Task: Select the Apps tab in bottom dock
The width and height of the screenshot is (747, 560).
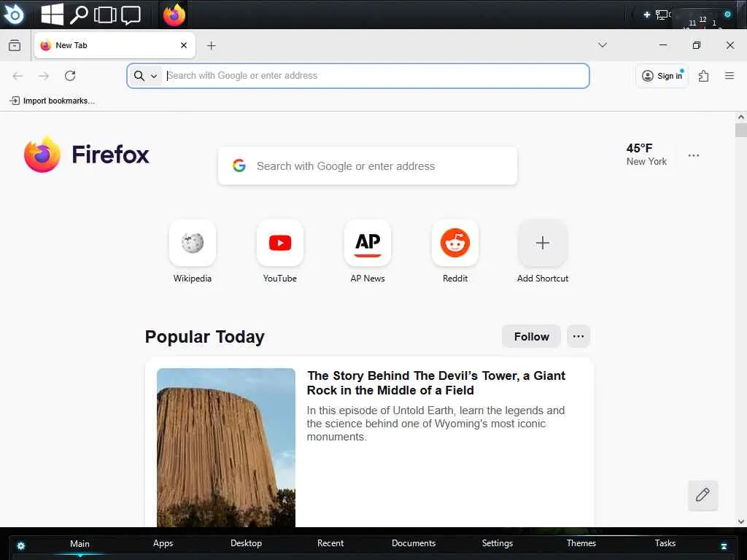Action: 163,543
